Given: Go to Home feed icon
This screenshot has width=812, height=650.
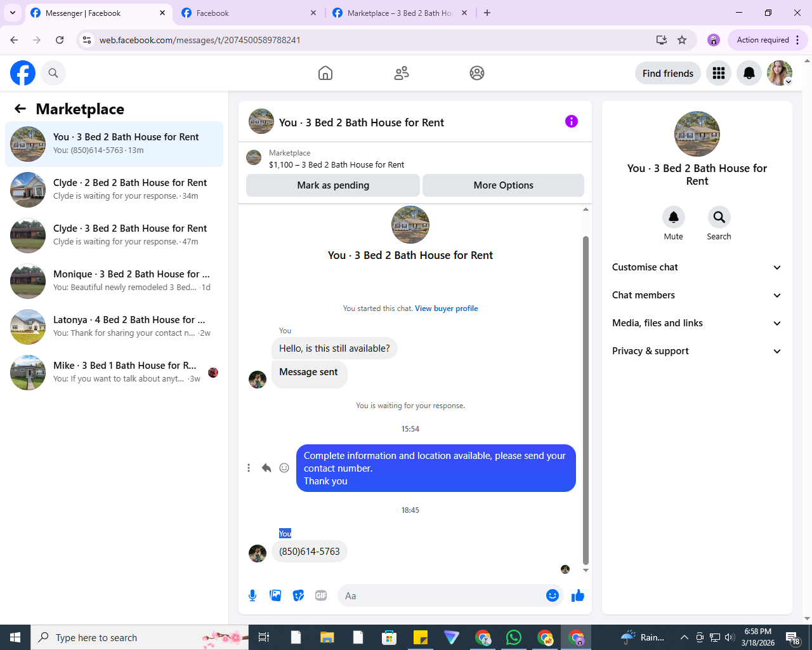Looking at the screenshot, I should (325, 73).
